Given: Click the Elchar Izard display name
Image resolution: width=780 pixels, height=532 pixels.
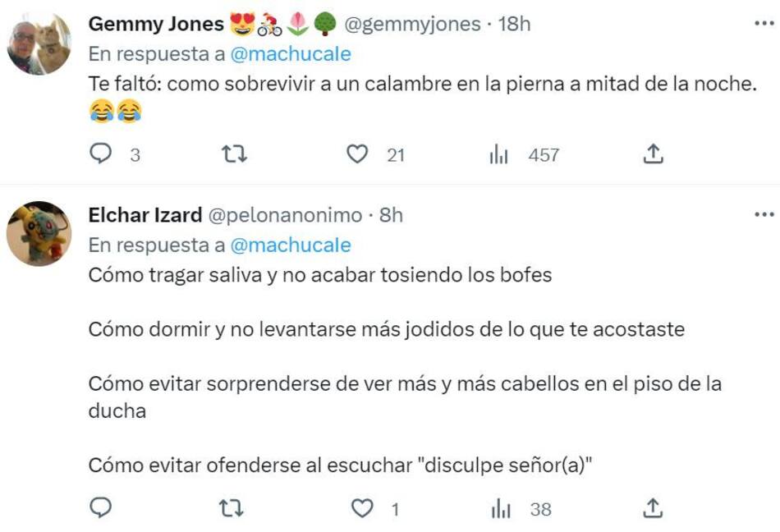Looking at the screenshot, I should tap(145, 215).
